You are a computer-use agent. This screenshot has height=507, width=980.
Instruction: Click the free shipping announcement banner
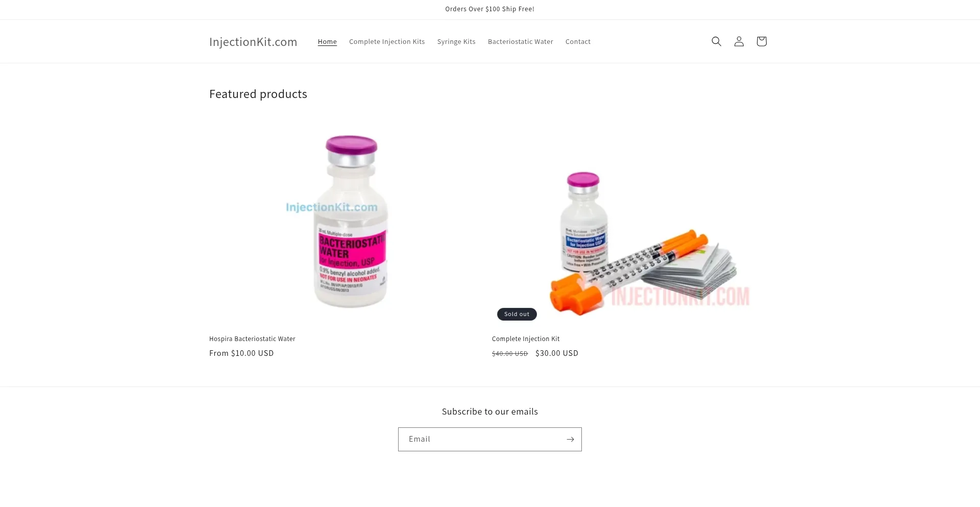(489, 9)
